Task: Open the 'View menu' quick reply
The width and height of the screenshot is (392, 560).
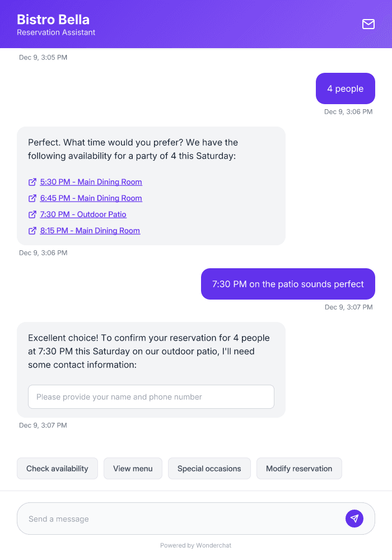Action: point(133,468)
